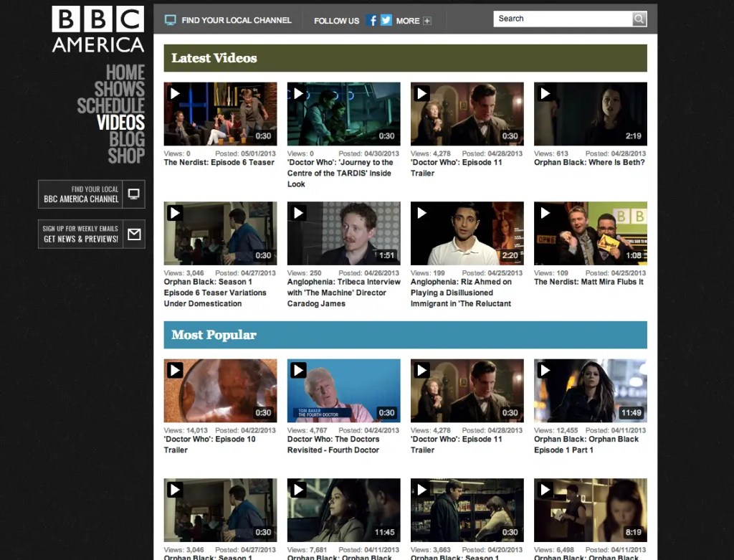Go to HOME in the sidebar menu
This screenshot has height=560, width=734.
pos(125,72)
